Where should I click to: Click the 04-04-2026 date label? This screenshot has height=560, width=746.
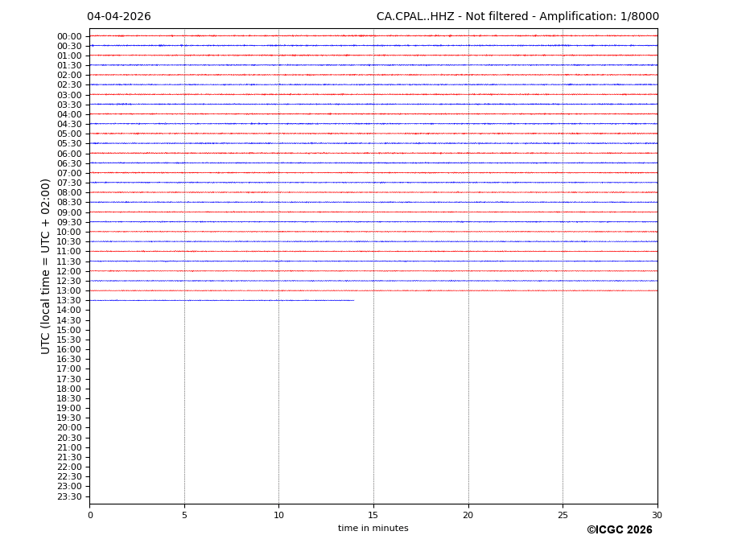point(118,17)
